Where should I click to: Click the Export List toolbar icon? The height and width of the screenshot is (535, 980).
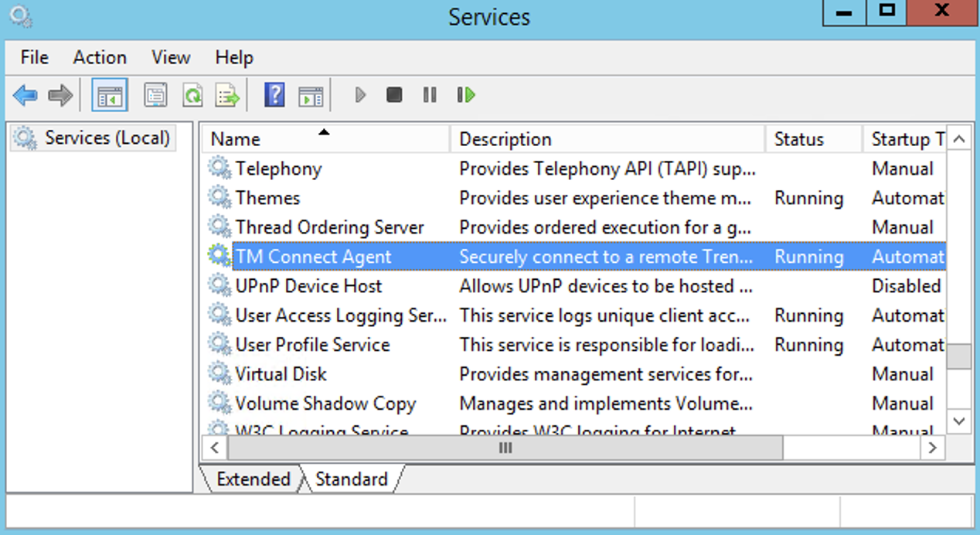[x=227, y=96]
